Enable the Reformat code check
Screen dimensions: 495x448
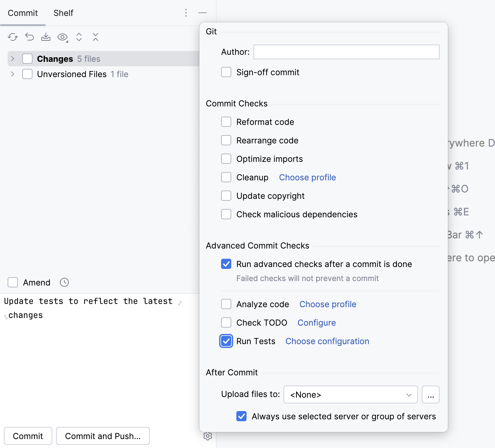pos(226,122)
